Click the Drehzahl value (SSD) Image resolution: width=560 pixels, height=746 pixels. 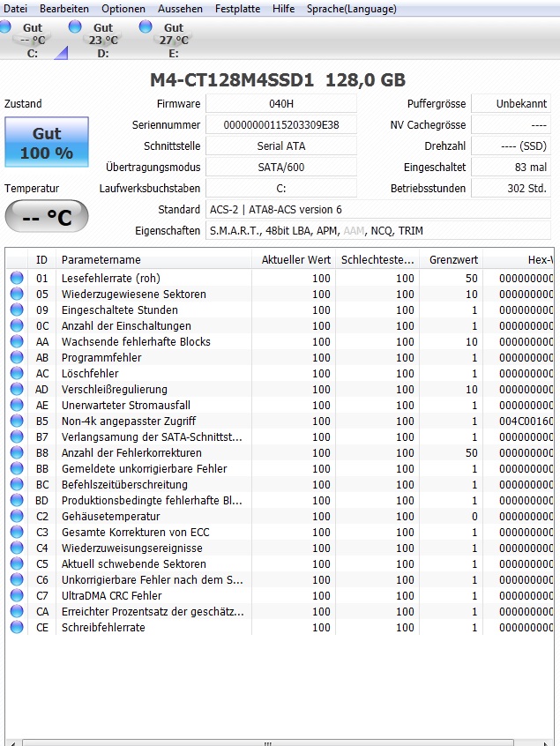point(511,146)
